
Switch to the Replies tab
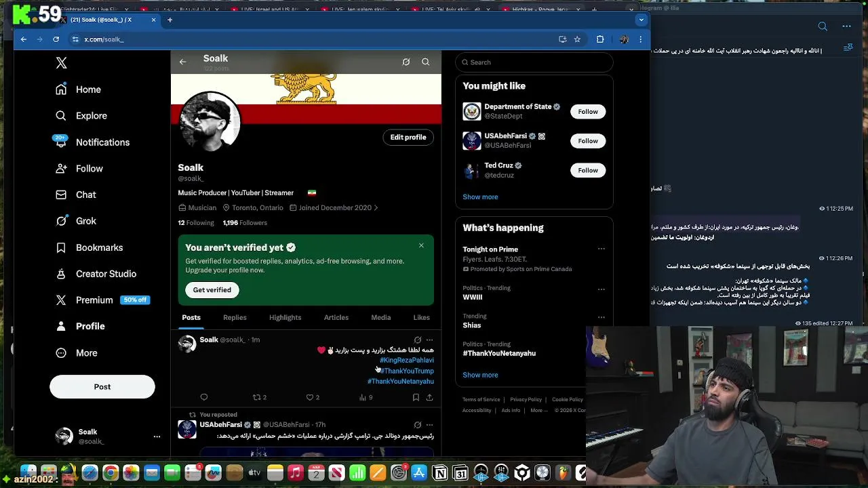point(235,317)
